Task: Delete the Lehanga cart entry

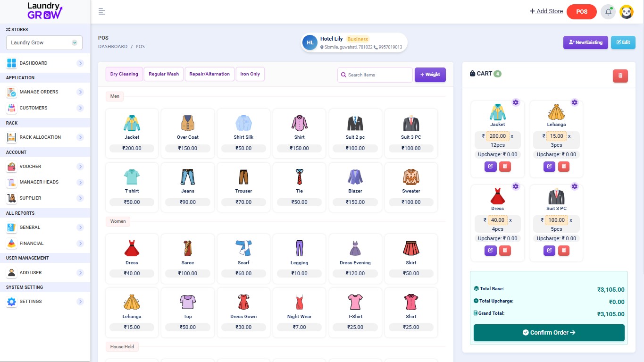Action: click(x=564, y=166)
